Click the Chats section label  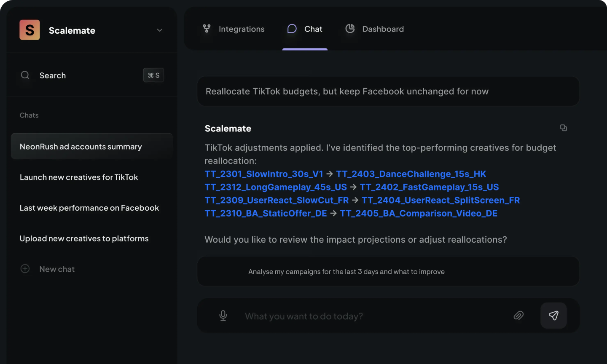(x=29, y=115)
